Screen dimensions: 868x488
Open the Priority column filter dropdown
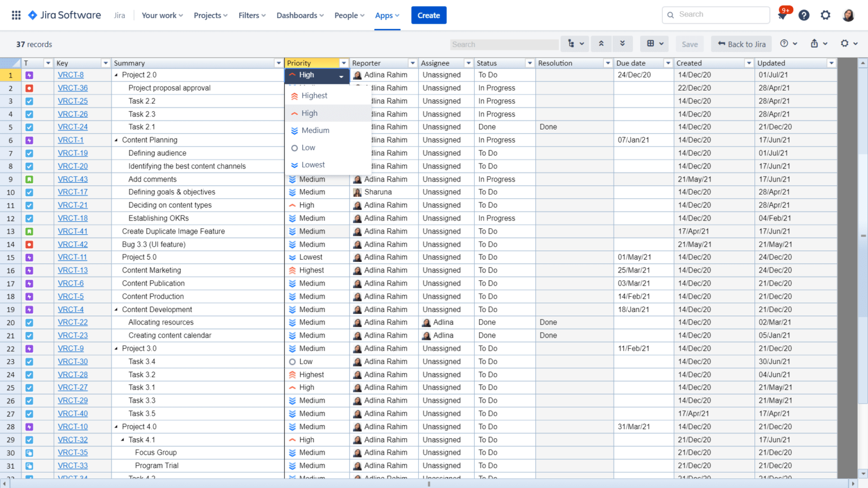344,63
